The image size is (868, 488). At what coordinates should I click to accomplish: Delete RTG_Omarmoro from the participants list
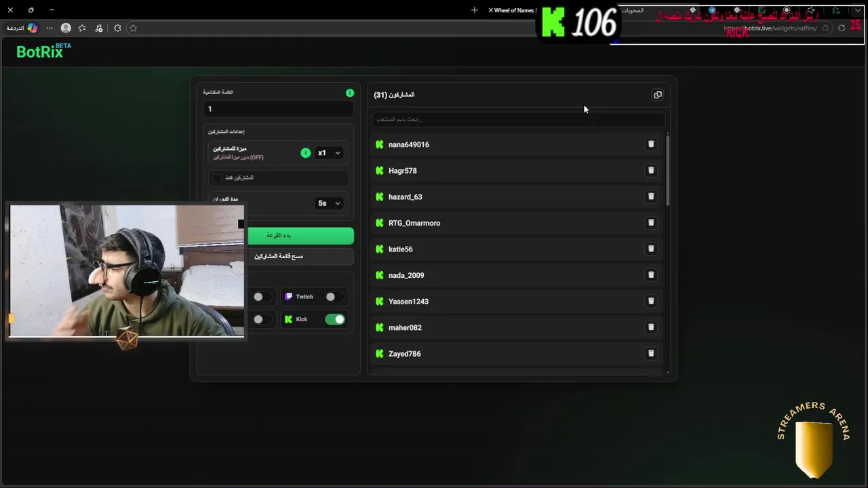click(651, 223)
